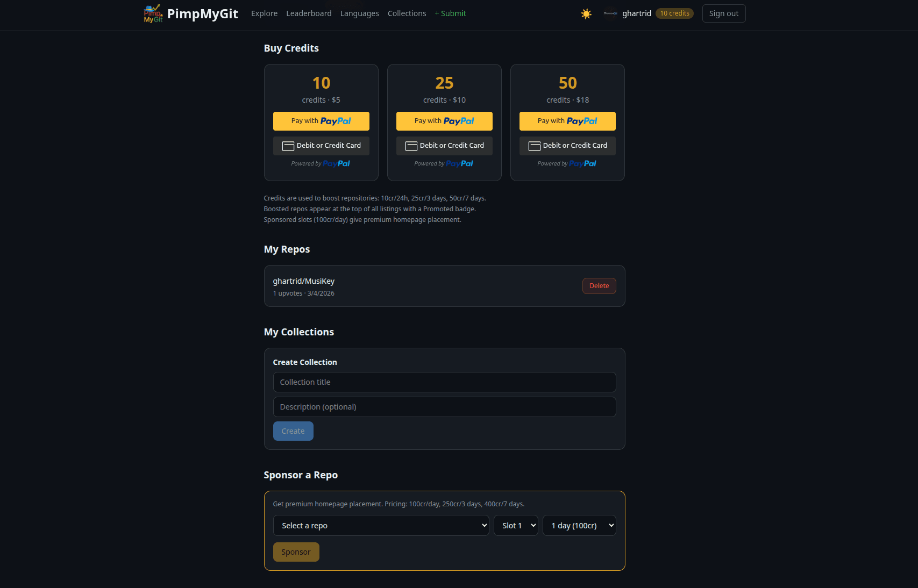Click the Powered by PayPal logo under 10 credits
This screenshot has height=588, width=918.
[x=321, y=163]
